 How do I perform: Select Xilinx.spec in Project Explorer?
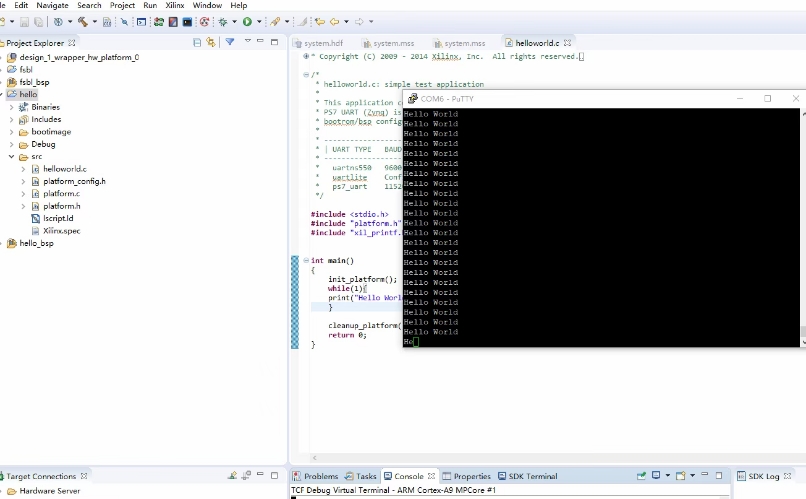click(61, 231)
